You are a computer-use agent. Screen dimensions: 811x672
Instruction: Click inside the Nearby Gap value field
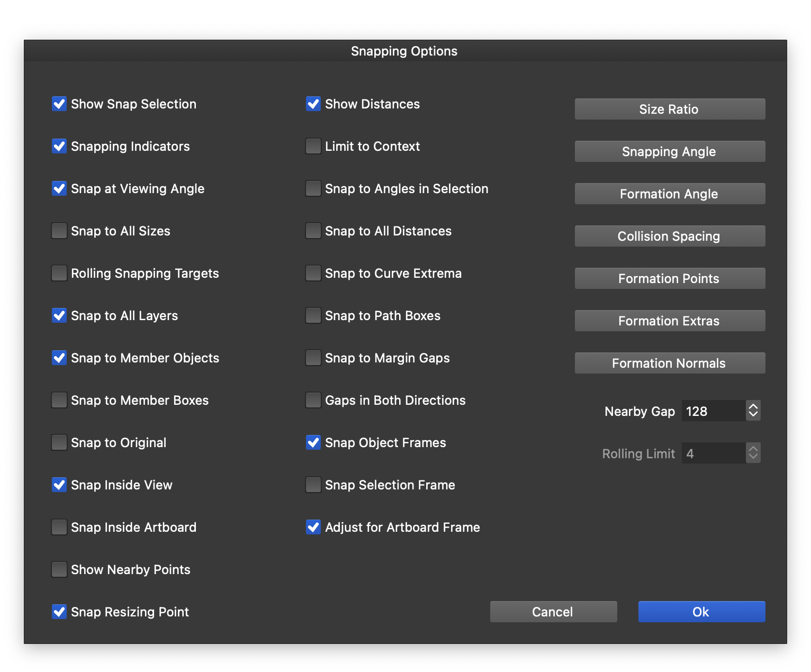point(713,411)
